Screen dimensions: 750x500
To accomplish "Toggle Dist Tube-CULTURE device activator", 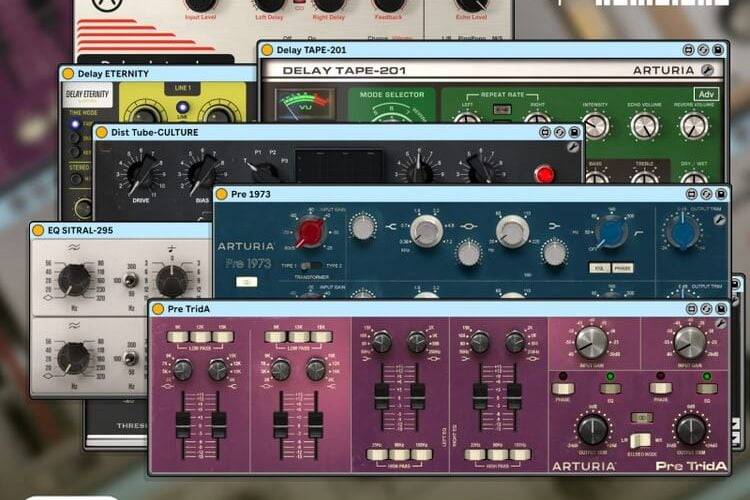I will (x=101, y=133).
